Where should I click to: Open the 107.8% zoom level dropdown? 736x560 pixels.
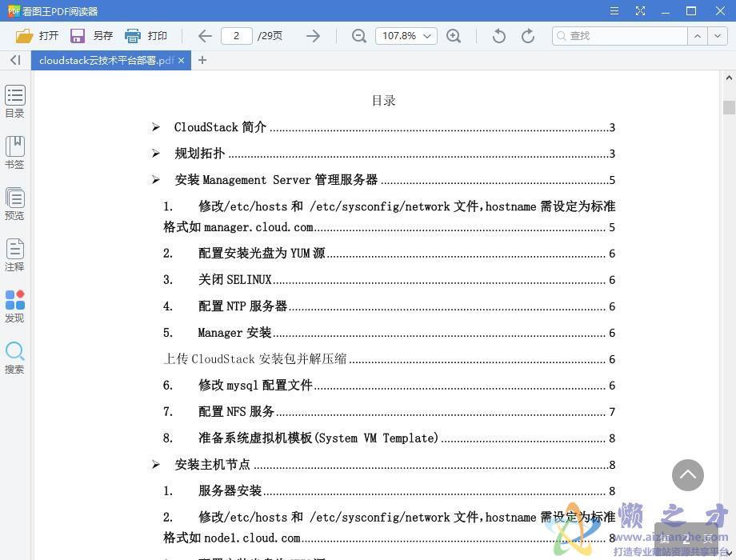point(406,36)
